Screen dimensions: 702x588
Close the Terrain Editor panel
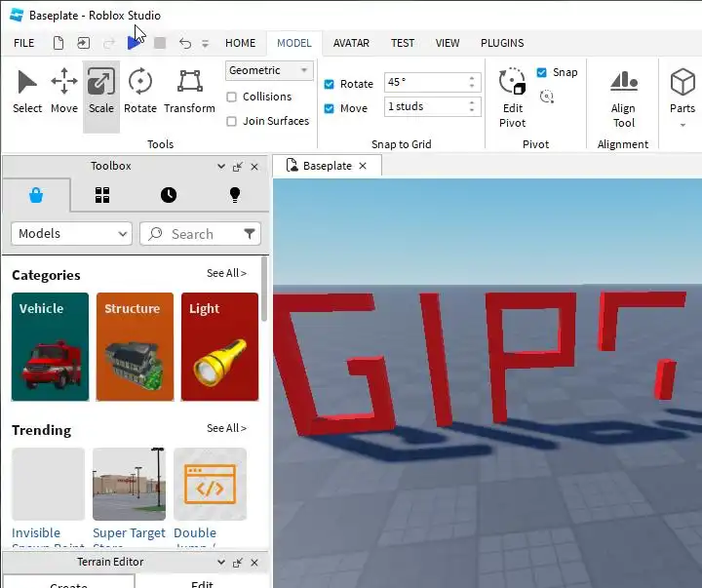(254, 563)
